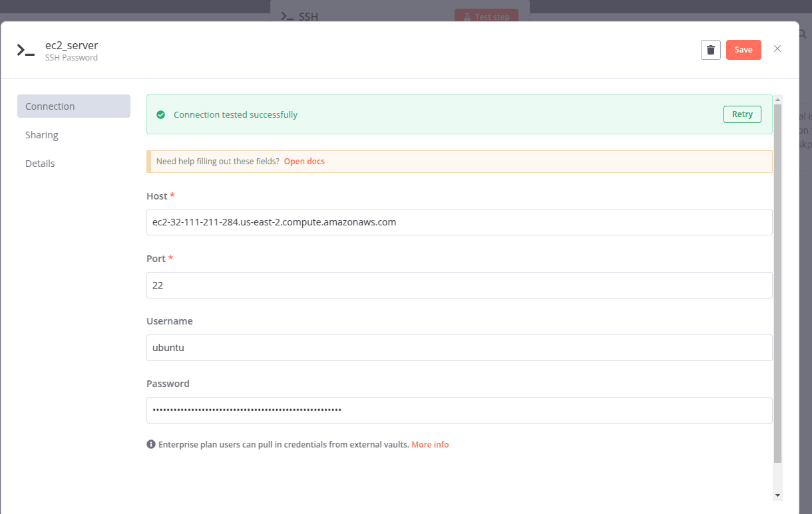Select the Connection tab
Screen dimensions: 812x514
coord(73,106)
